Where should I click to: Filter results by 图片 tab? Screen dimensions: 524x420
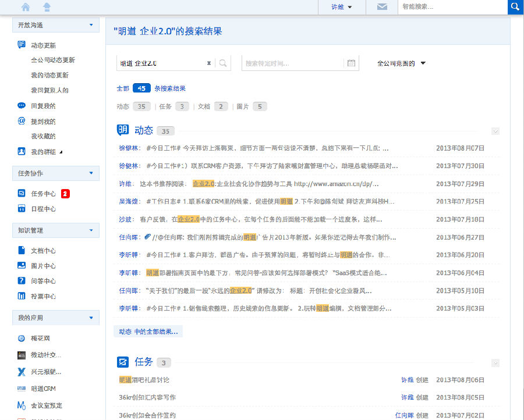point(251,106)
